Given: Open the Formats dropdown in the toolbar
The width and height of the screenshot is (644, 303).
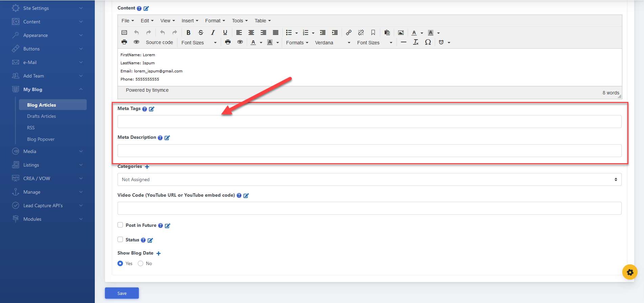Looking at the screenshot, I should (x=297, y=43).
